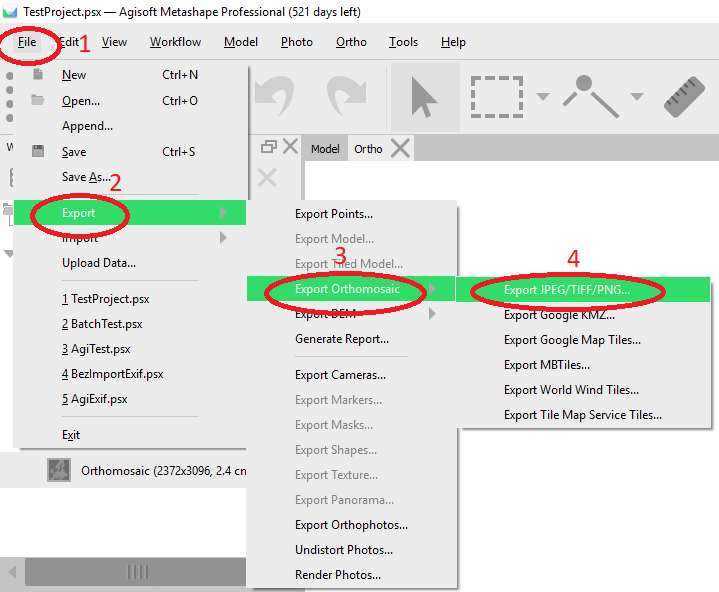Choose Export Texture... entry
This screenshot has height=592, width=719.
pyautogui.click(x=352, y=475)
